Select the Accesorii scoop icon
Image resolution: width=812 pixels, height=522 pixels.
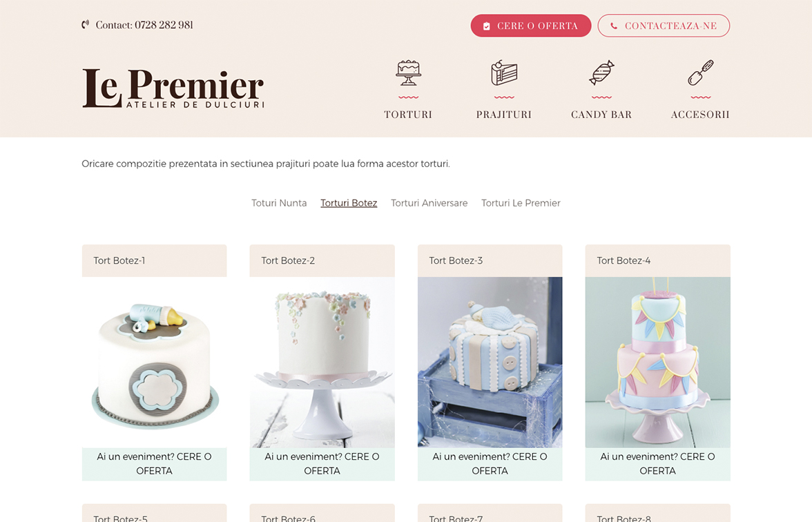point(700,72)
